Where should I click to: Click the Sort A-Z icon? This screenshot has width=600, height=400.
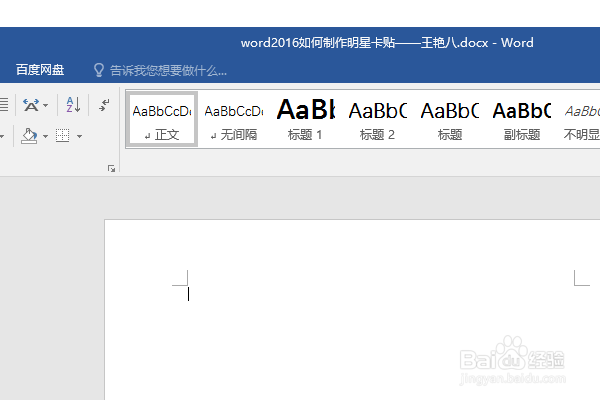73,104
